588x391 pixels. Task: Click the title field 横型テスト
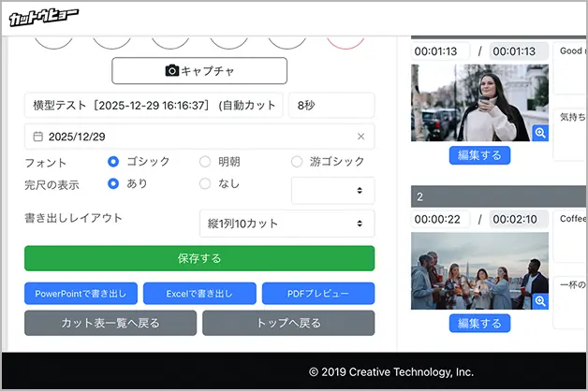coord(154,106)
